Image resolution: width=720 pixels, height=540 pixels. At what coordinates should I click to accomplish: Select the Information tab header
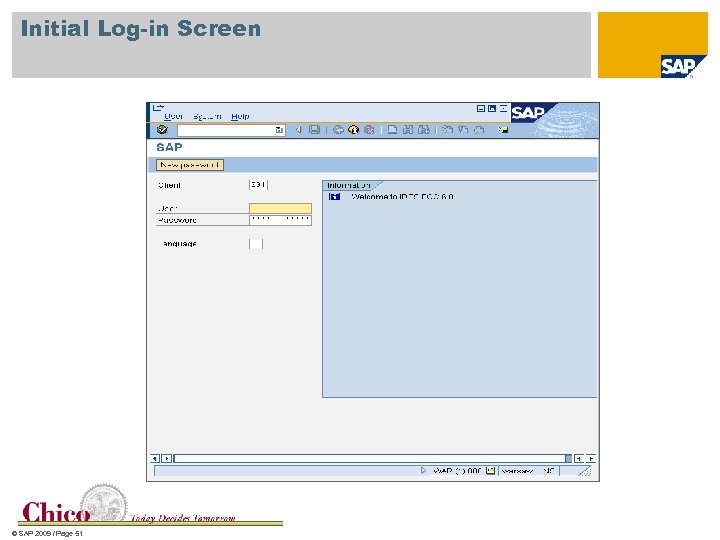(349, 186)
